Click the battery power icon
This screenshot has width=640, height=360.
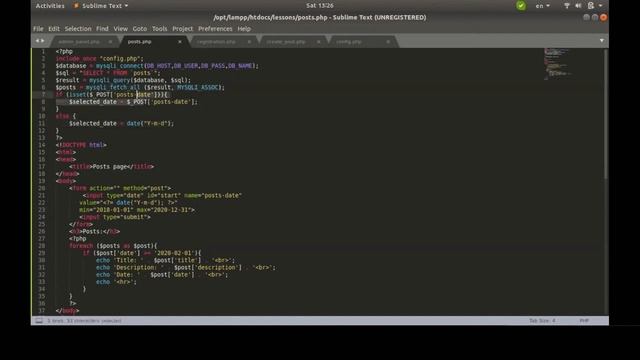591,6
